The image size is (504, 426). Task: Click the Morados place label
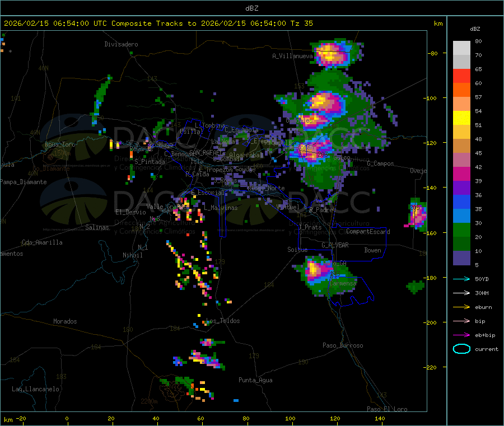(x=65, y=321)
